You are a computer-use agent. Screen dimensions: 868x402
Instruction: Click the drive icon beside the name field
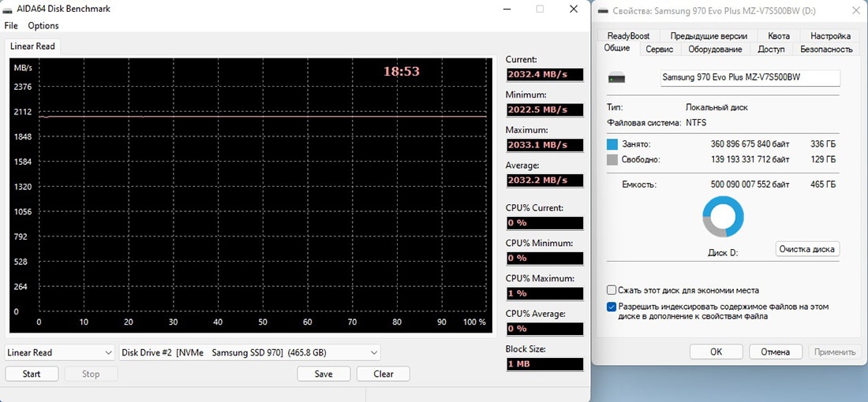click(617, 78)
